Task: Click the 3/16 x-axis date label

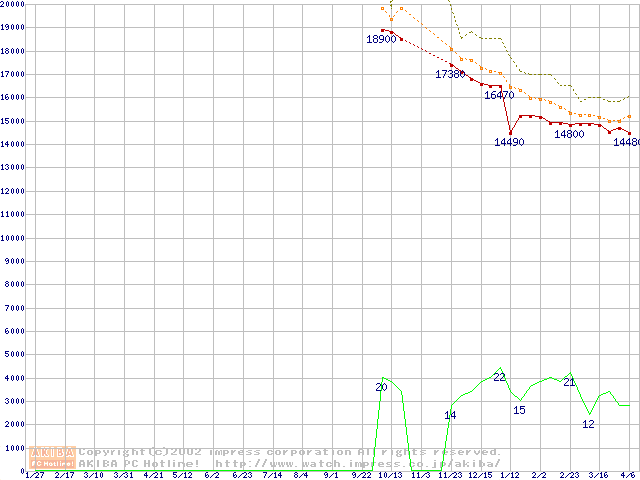Action: tap(598, 476)
